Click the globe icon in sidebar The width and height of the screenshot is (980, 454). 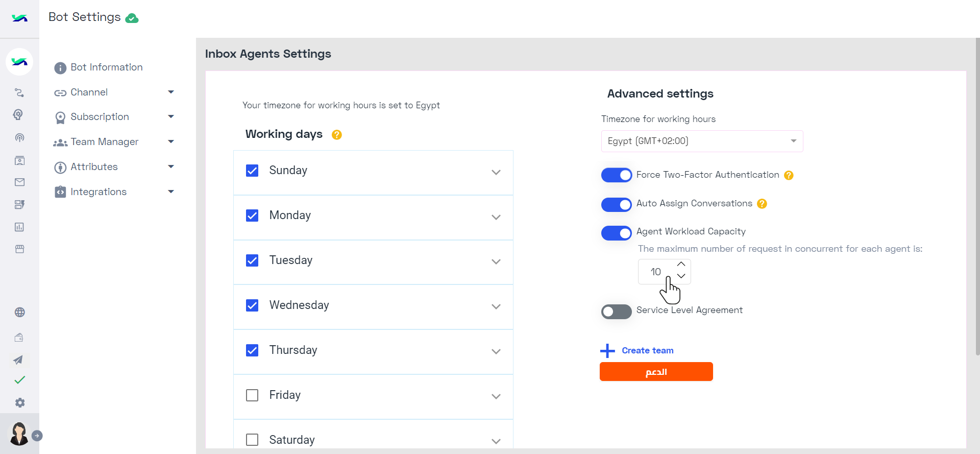point(20,313)
